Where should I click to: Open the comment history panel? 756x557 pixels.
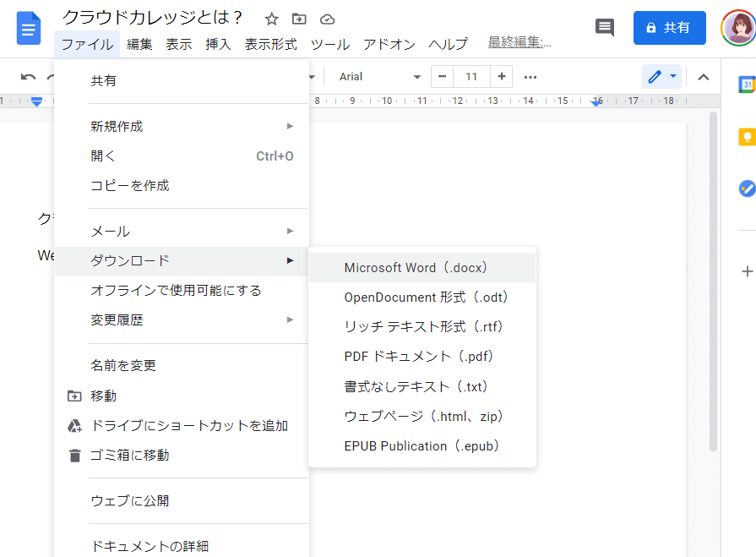[604, 27]
